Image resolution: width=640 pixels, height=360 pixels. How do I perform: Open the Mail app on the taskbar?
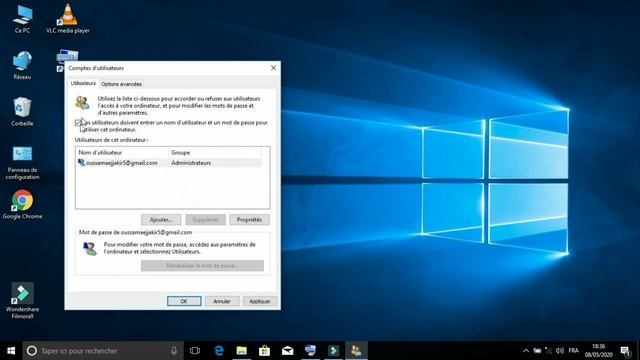tap(287, 351)
